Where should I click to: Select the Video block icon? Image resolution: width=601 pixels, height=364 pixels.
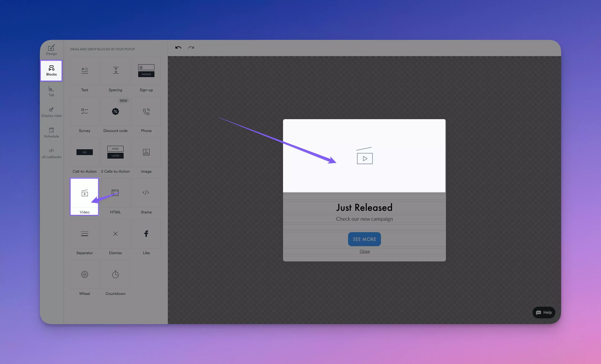pyautogui.click(x=84, y=193)
